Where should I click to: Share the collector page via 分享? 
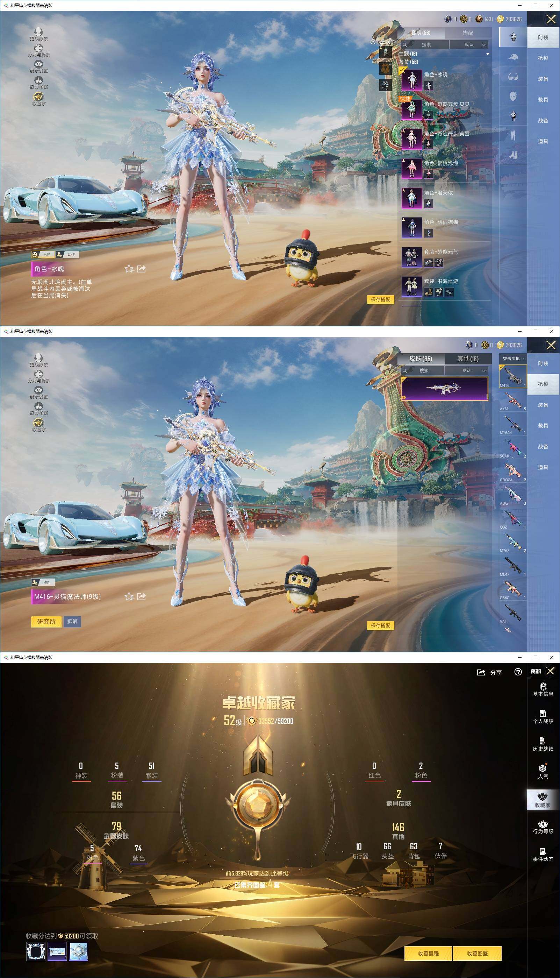pyautogui.click(x=489, y=672)
